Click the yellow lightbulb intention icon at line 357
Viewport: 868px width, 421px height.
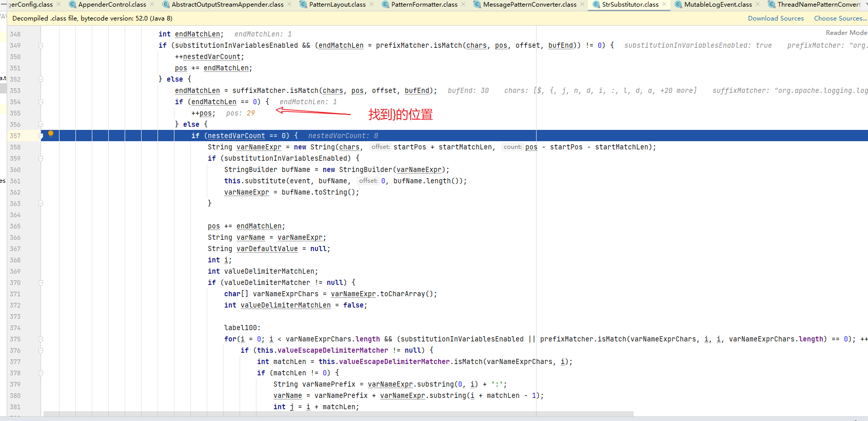click(x=51, y=133)
